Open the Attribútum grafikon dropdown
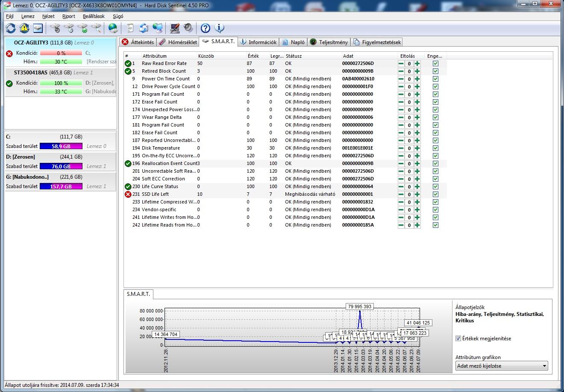 click(502, 366)
